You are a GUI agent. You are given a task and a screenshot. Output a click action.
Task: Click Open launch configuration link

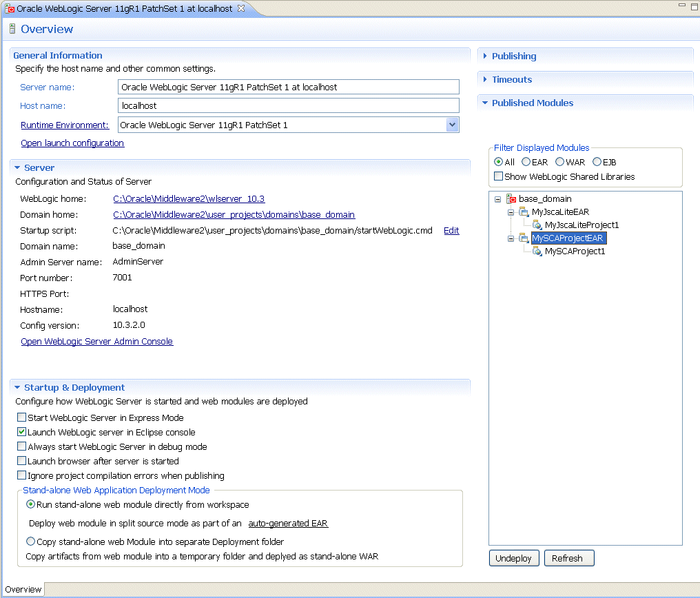click(72, 143)
